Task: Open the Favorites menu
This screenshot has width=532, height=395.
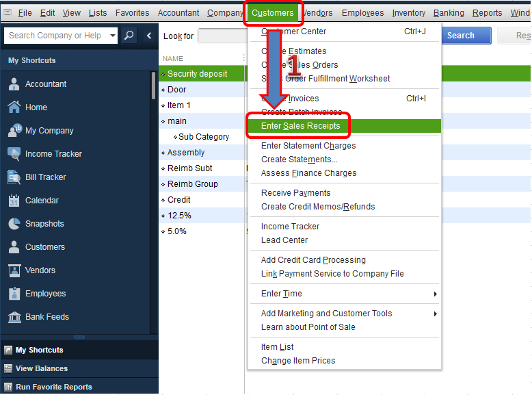Action: pyautogui.click(x=133, y=13)
